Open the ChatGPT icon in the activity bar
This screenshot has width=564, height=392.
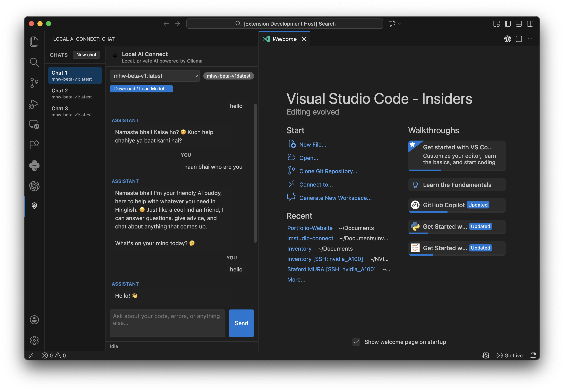[34, 186]
